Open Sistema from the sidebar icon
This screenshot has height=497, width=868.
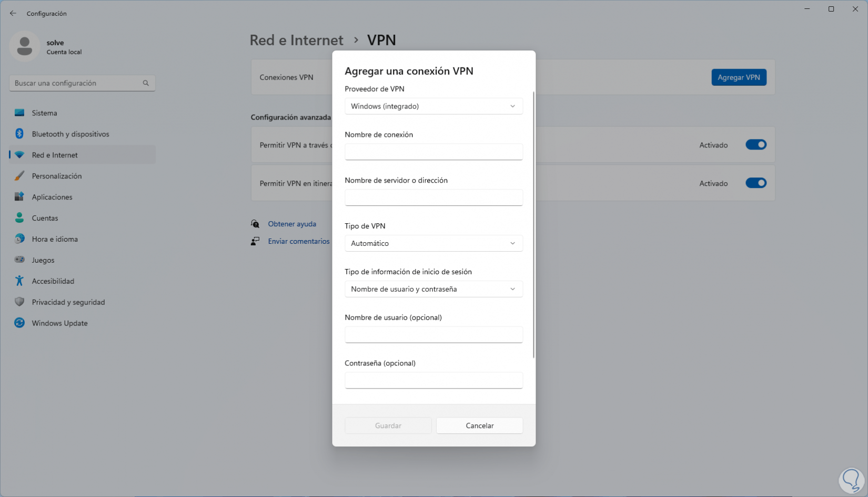(x=19, y=113)
